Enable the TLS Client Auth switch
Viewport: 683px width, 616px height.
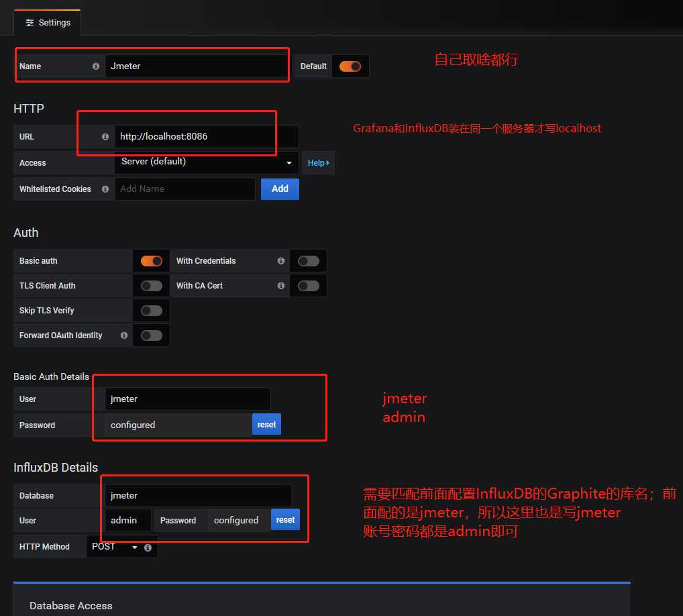[x=152, y=286]
